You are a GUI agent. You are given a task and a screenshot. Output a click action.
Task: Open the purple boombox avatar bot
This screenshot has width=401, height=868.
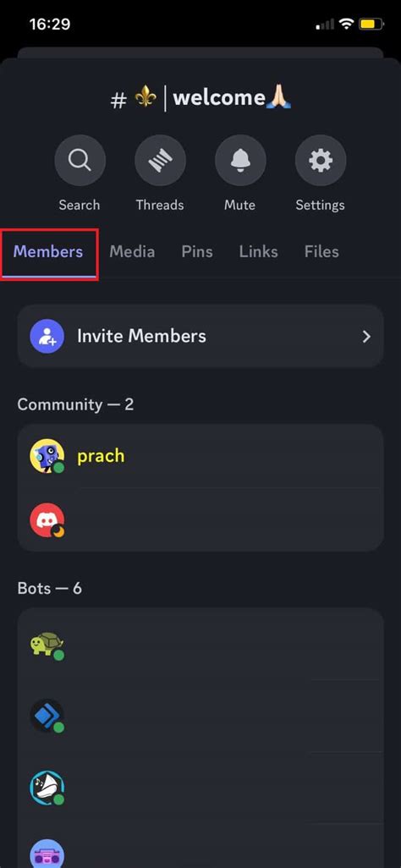click(x=47, y=854)
